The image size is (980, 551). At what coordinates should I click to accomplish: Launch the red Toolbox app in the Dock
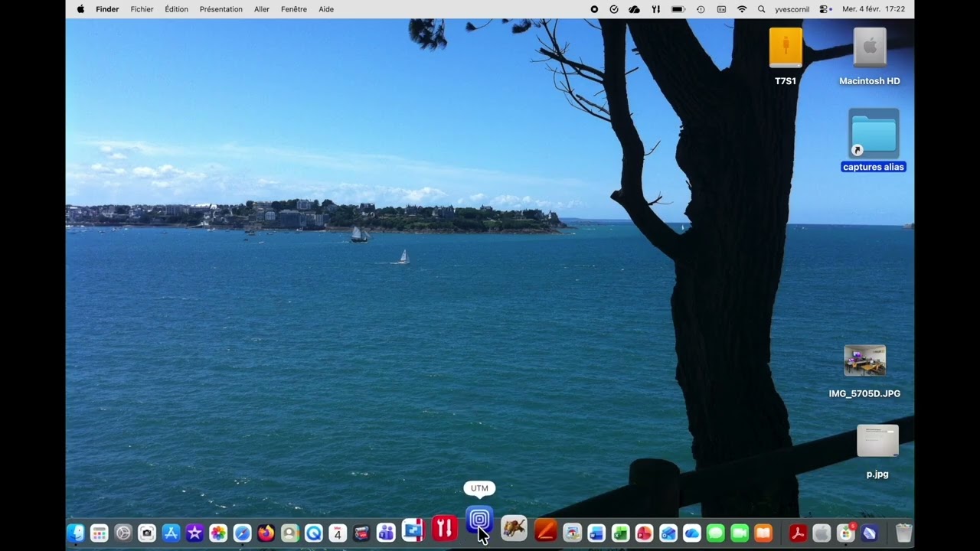[445, 527]
